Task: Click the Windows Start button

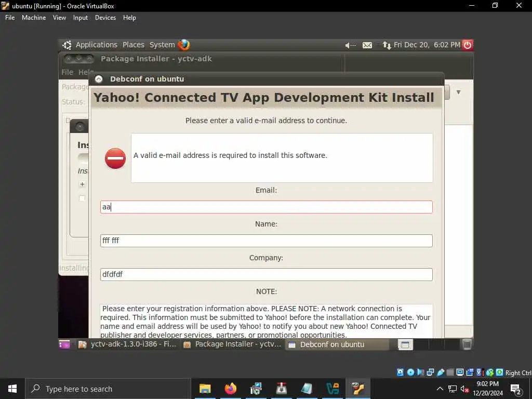Action: point(12,389)
